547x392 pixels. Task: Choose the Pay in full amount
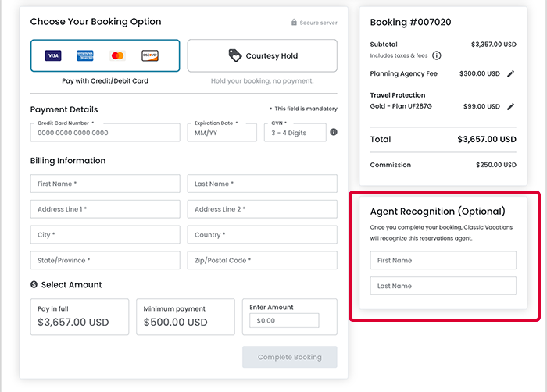(x=80, y=317)
